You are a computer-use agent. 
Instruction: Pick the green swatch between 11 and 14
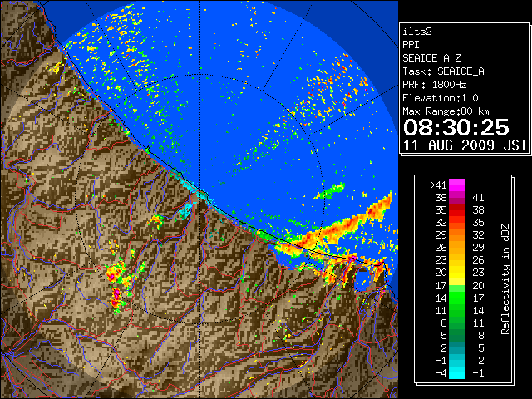[457, 310]
